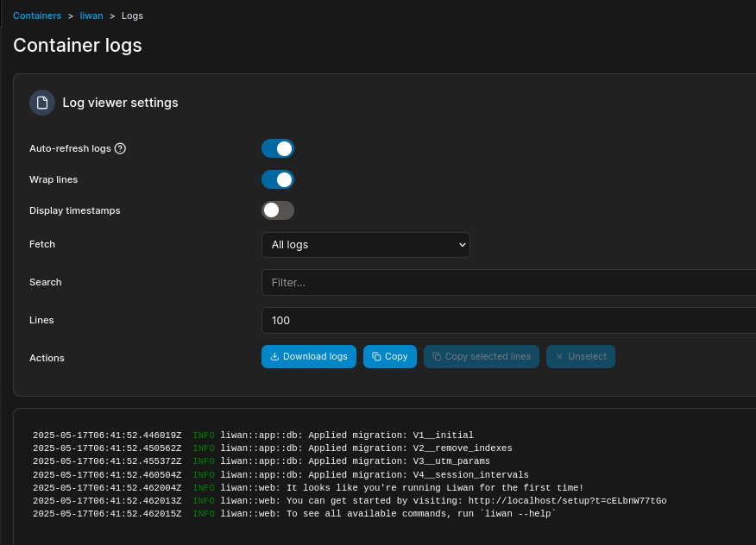Select the log line "Applied migration: V1__initial"
Screen dimensions: 756x545
253,435
